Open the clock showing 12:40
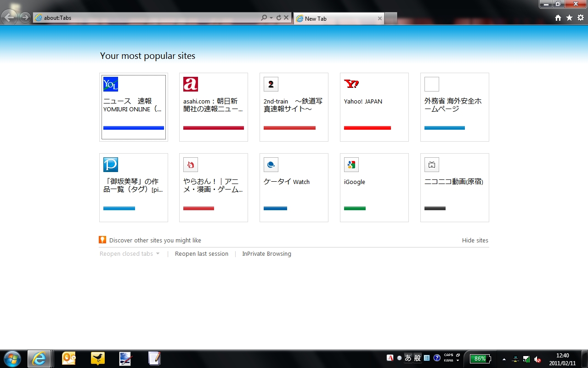The height and width of the screenshot is (368, 588). [562, 359]
